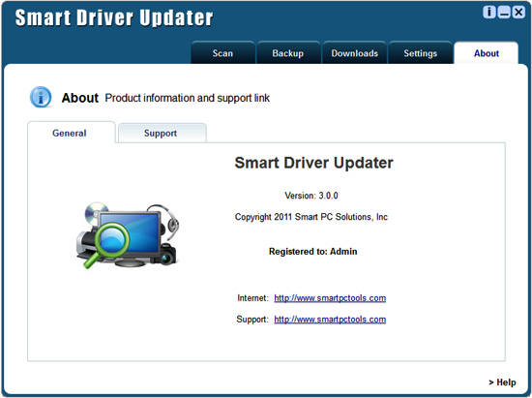Click the Registered to: Admin text
The image size is (532, 398).
click(312, 252)
